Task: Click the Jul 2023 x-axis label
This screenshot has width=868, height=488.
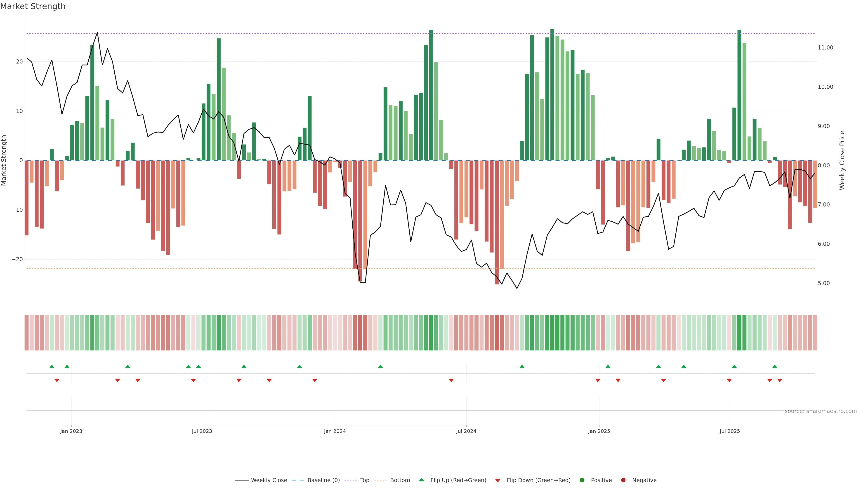Action: pos(202,431)
